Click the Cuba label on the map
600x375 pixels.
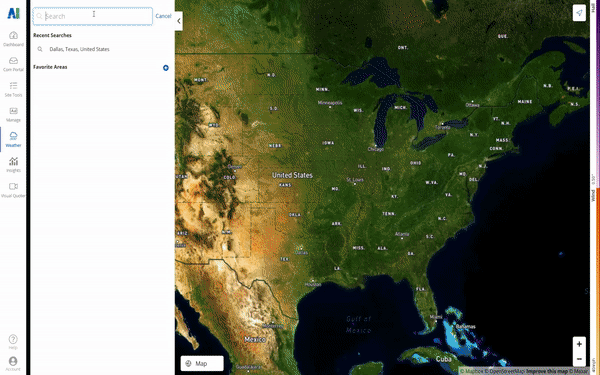coord(443,359)
